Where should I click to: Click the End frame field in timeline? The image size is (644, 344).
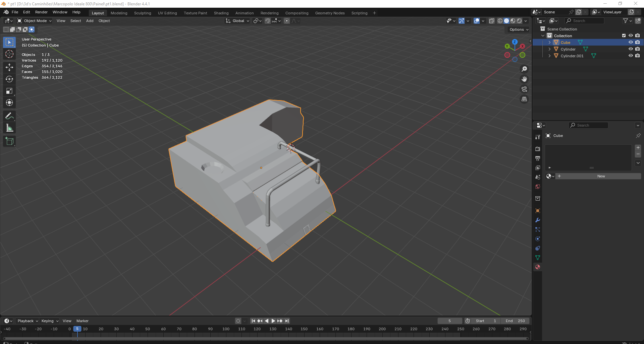point(515,321)
